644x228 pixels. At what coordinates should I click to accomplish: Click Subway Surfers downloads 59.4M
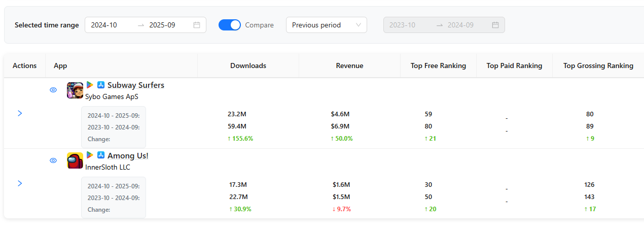coord(237,126)
